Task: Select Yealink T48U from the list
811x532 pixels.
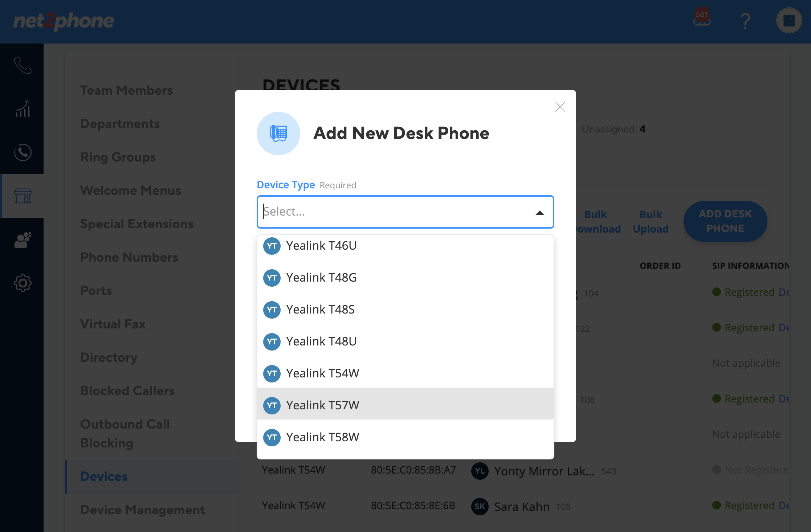Action: pyautogui.click(x=405, y=341)
